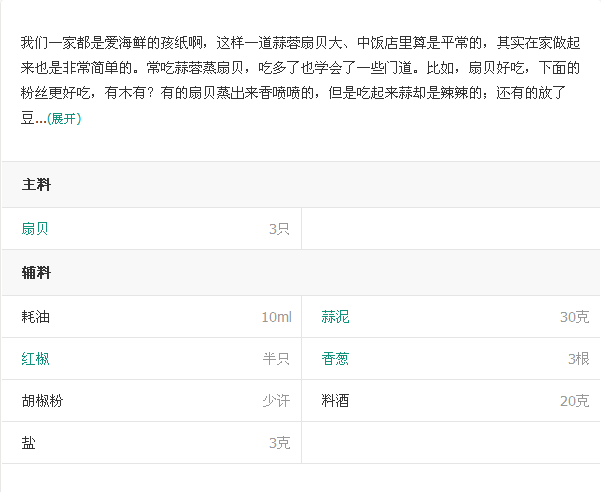Viewport: 601px width, 492px height.
Task: Click the 少许 quantity for 胡椒粉
Action: 276,401
